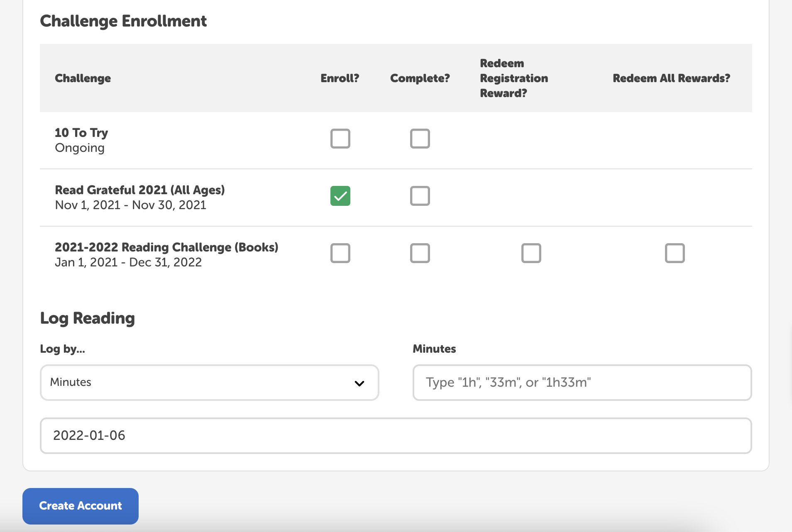Click the 2022-01-06 date field
This screenshot has height=532, width=792.
click(396, 436)
